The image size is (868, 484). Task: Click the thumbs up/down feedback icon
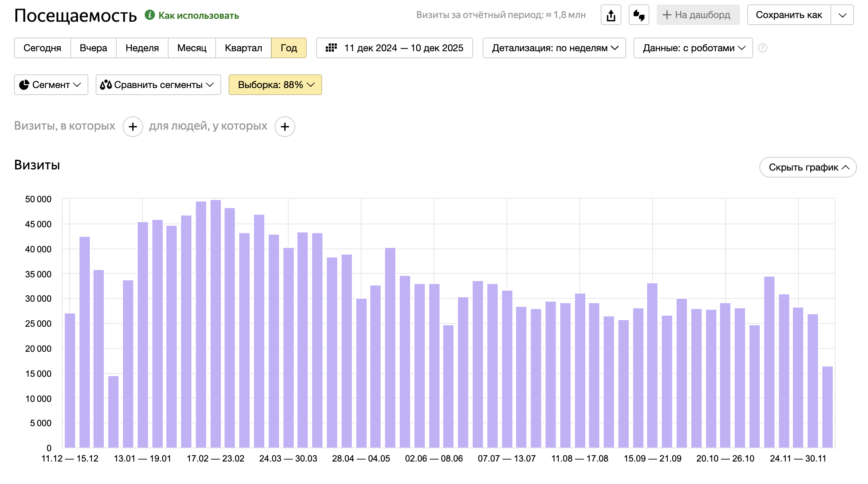click(639, 15)
